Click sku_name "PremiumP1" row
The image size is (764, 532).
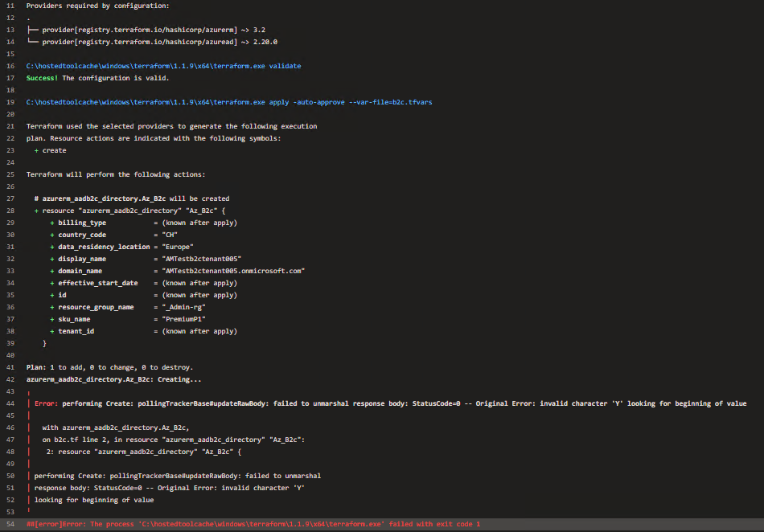[x=128, y=319]
